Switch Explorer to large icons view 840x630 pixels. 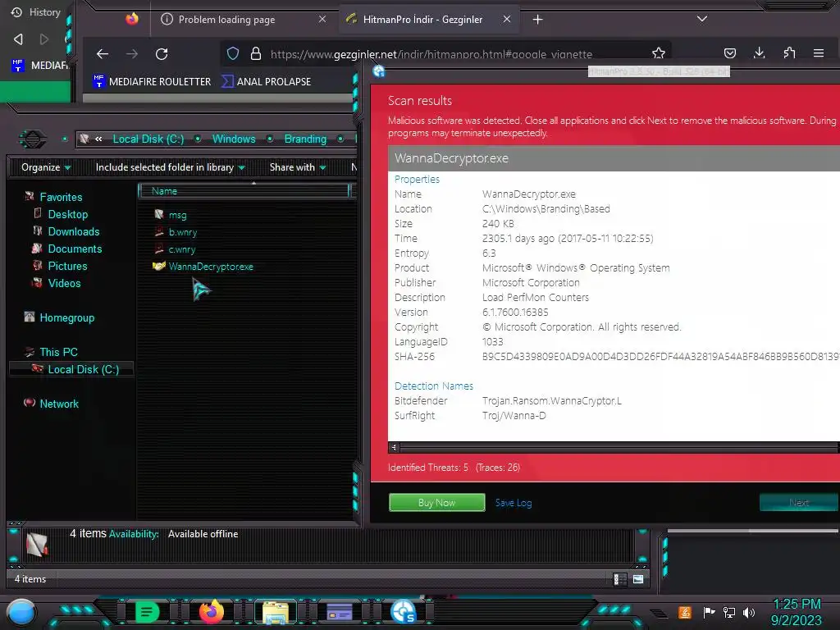coord(638,579)
